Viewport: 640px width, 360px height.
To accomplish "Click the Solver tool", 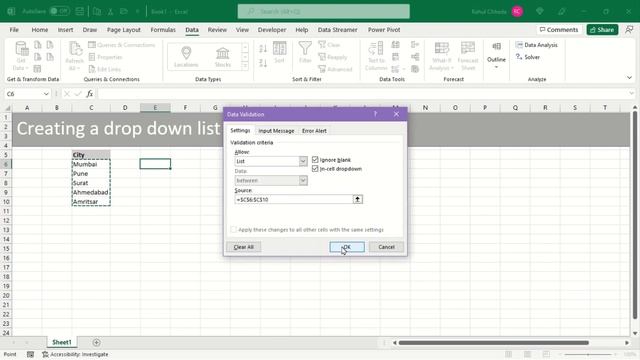I will click(528, 57).
